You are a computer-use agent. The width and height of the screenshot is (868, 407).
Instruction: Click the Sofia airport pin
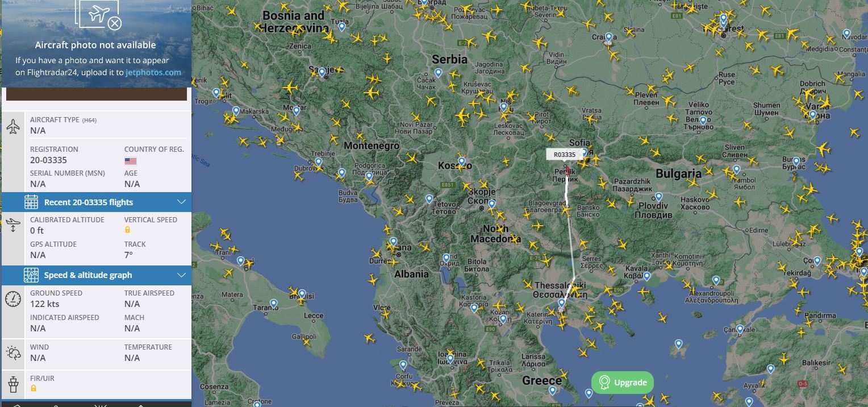pos(583,152)
